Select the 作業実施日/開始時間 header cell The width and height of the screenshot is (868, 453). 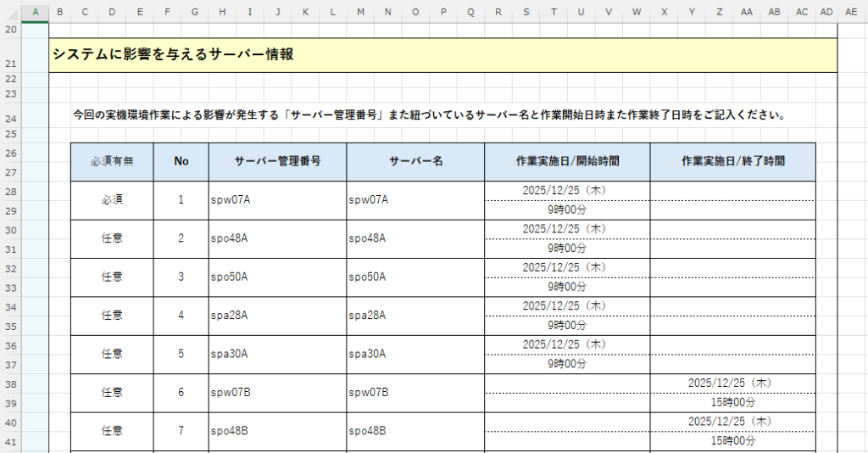tap(566, 161)
